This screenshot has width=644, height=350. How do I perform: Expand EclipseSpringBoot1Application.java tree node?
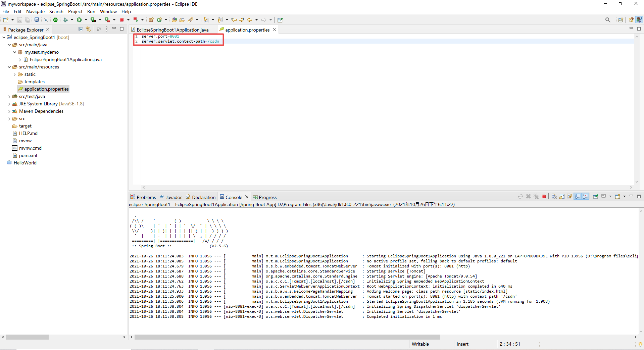20,60
